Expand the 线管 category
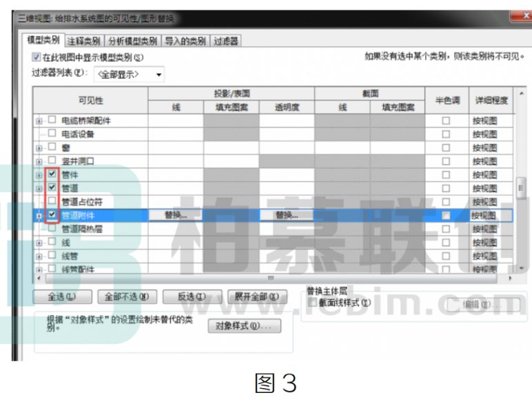Screen dimensions: 532x404 coord(39,256)
